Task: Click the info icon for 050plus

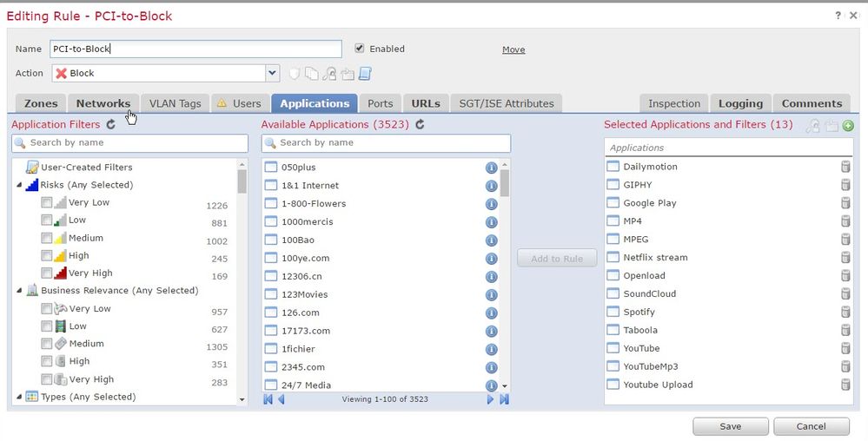Action: 491,168
